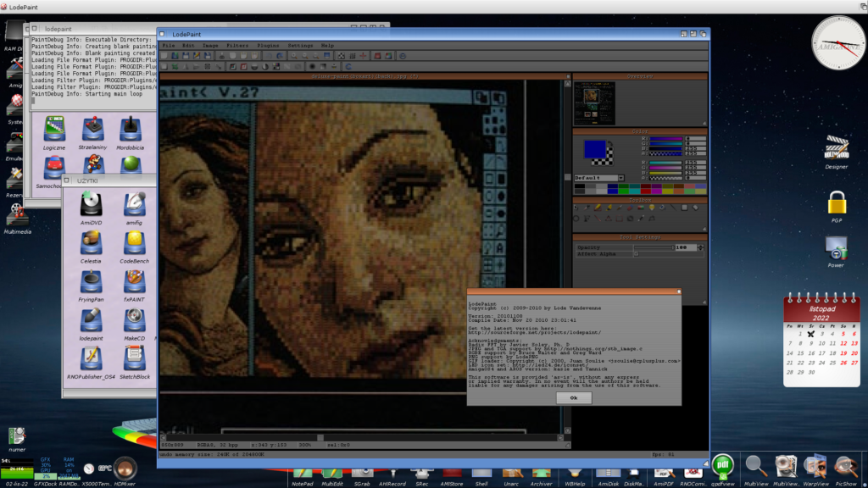Click the canvas horizontal scrollbar thumb
Image resolution: width=868 pixels, height=488 pixels.
pyautogui.click(x=320, y=438)
